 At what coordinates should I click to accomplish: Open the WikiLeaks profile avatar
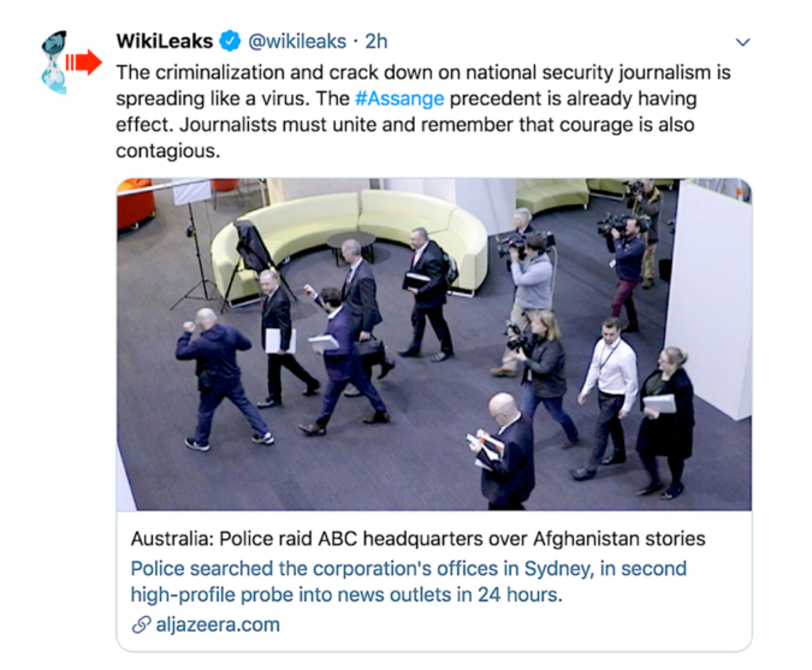pyautogui.click(x=54, y=62)
